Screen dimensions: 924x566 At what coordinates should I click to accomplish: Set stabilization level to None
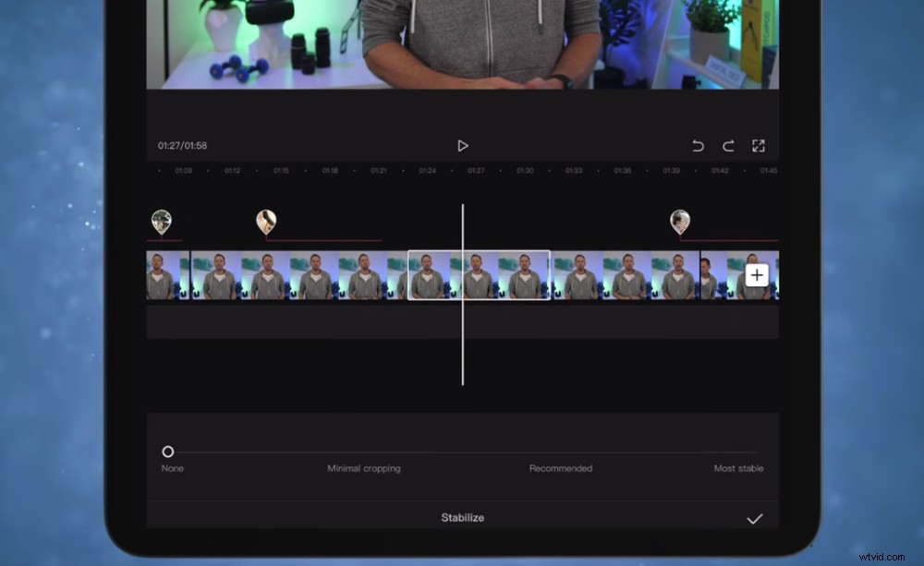tap(171, 468)
